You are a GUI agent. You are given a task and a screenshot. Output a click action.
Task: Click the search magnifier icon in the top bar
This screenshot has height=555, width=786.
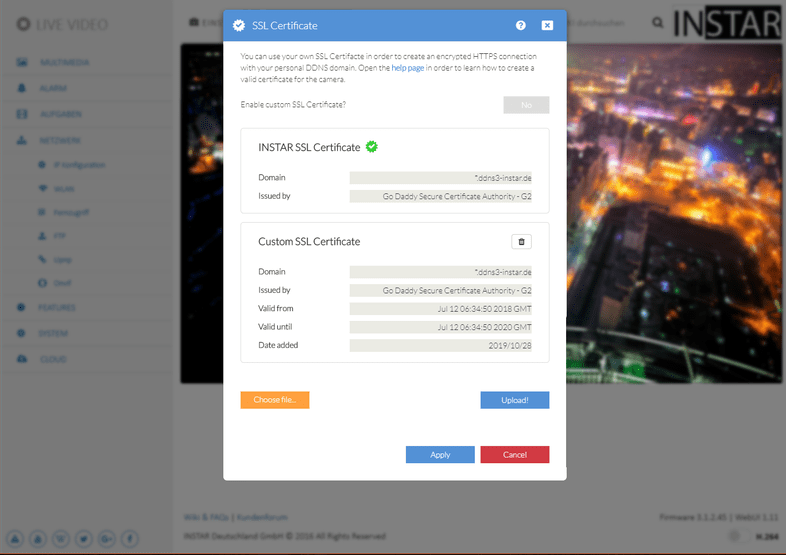click(657, 21)
